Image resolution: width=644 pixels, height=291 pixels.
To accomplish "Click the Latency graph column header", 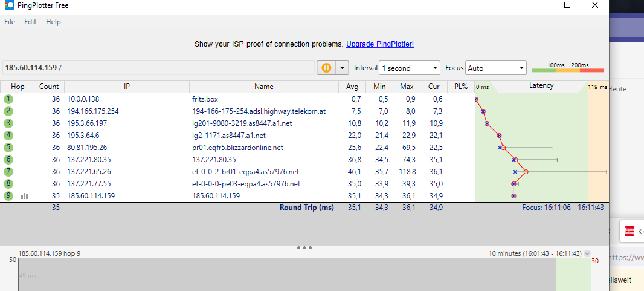I will tap(541, 86).
